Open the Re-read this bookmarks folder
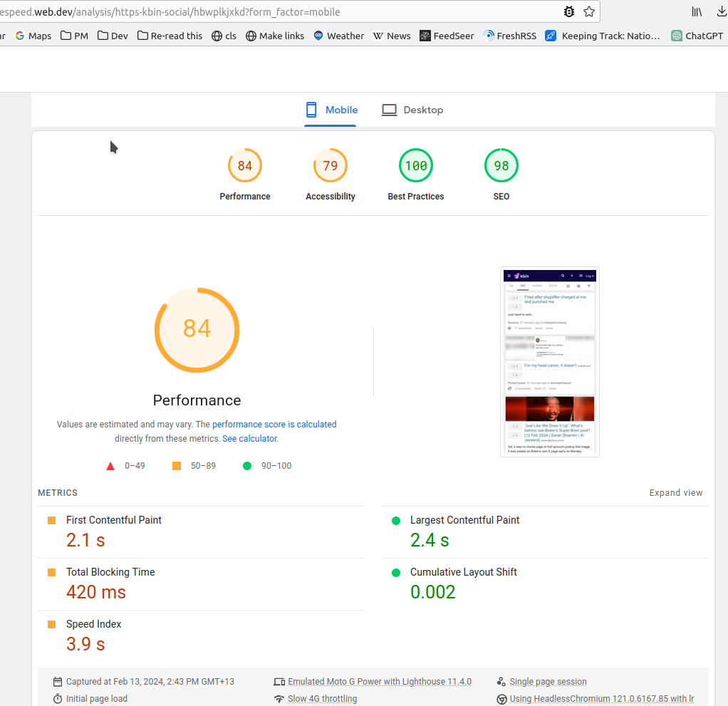The width and height of the screenshot is (728, 706). [170, 36]
